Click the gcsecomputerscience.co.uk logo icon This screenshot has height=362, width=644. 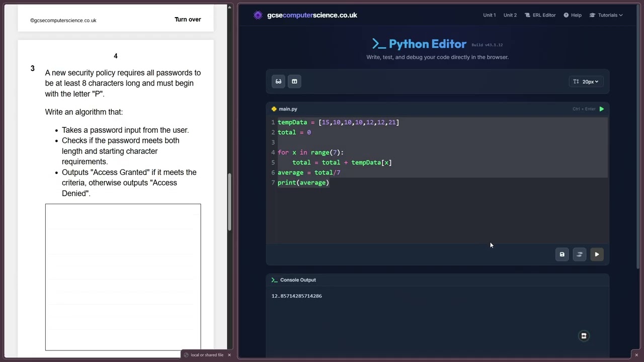(258, 15)
